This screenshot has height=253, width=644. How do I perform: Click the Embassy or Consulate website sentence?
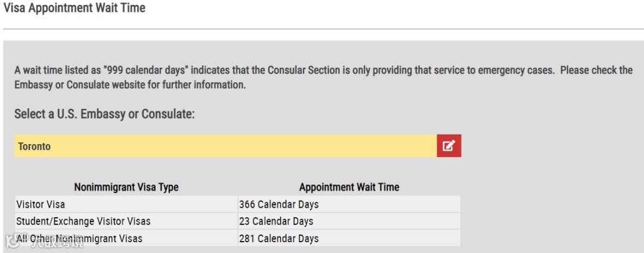(x=130, y=85)
